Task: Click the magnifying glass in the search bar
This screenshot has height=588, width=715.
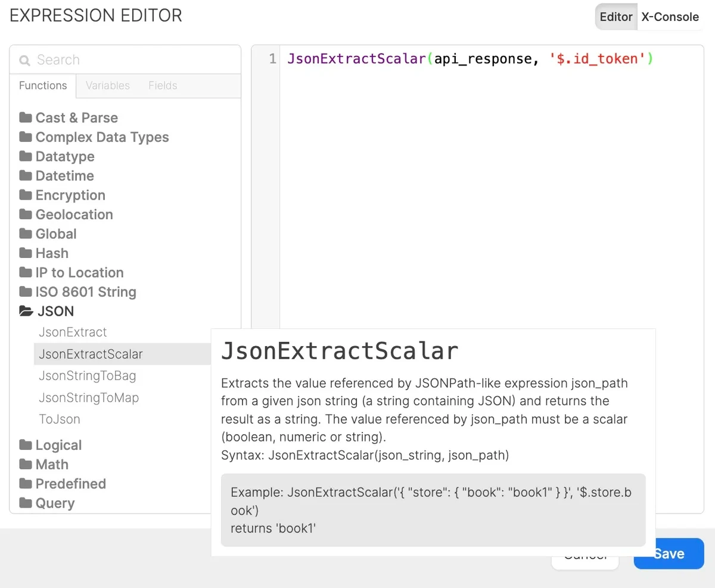Action: [24, 60]
